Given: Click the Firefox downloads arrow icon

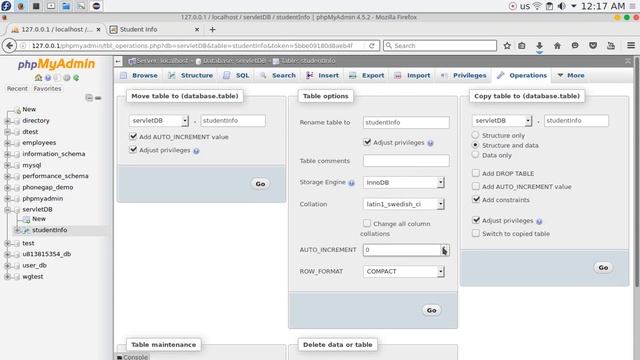Looking at the screenshot, I should [x=539, y=46].
